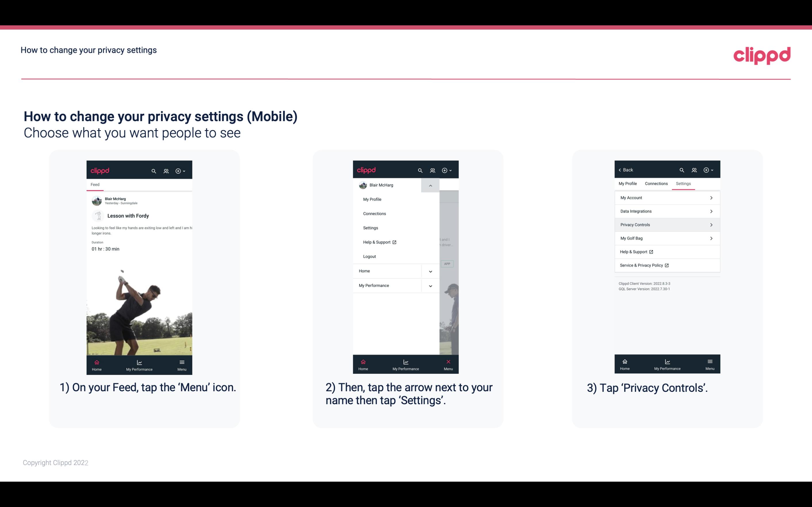
Task: Select the Settings tab in profile
Action: click(683, 183)
